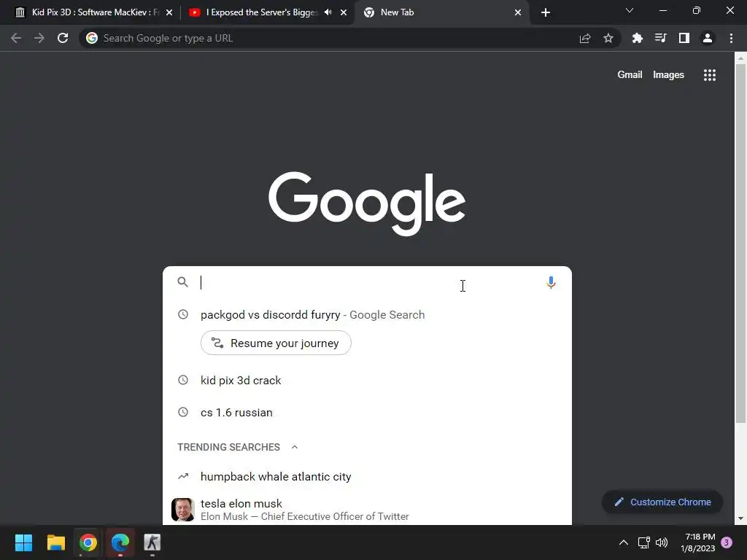Select the cs 1.6 russian suggestion
Screen dimensions: 747x560
367,413
